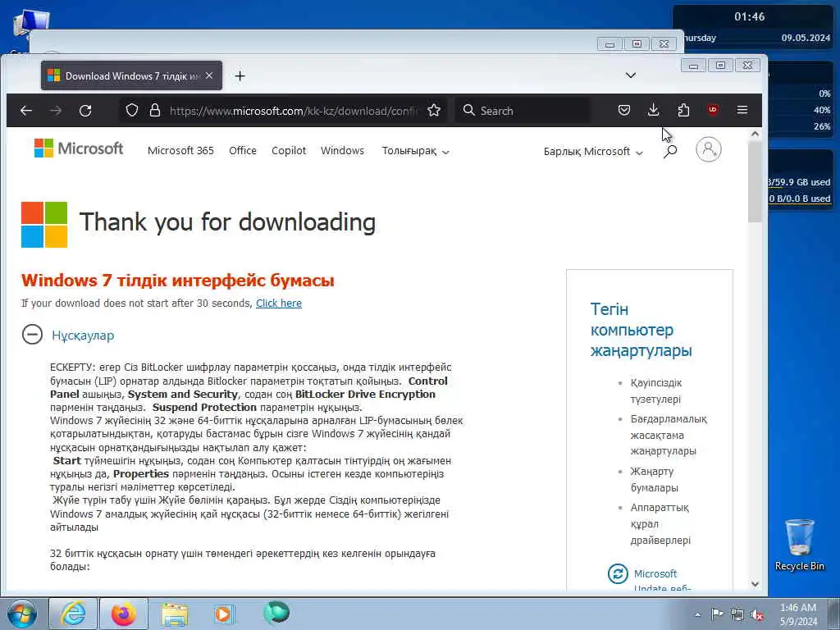Click the Firefox taskbar icon
The image size is (840, 630).
coord(124,614)
